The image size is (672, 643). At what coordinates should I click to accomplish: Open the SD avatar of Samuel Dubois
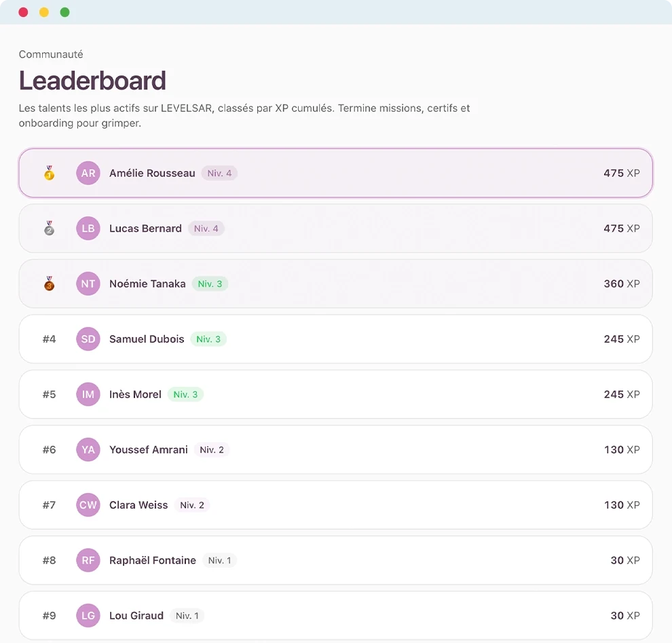pyautogui.click(x=88, y=339)
